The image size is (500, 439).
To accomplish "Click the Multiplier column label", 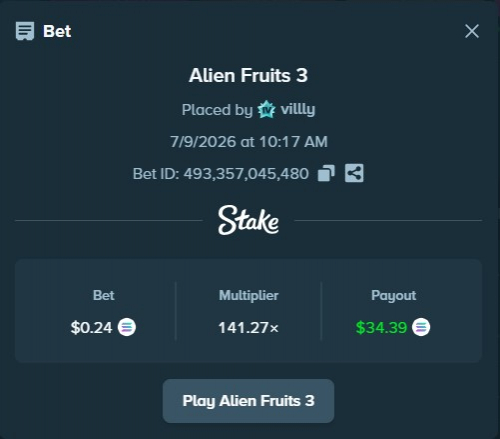I will [x=248, y=295].
